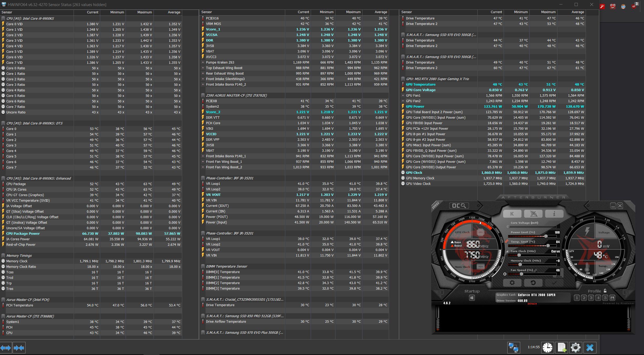The width and height of the screenshot is (644, 355).
Task: Close the Afterburner window
Action: (620, 206)
